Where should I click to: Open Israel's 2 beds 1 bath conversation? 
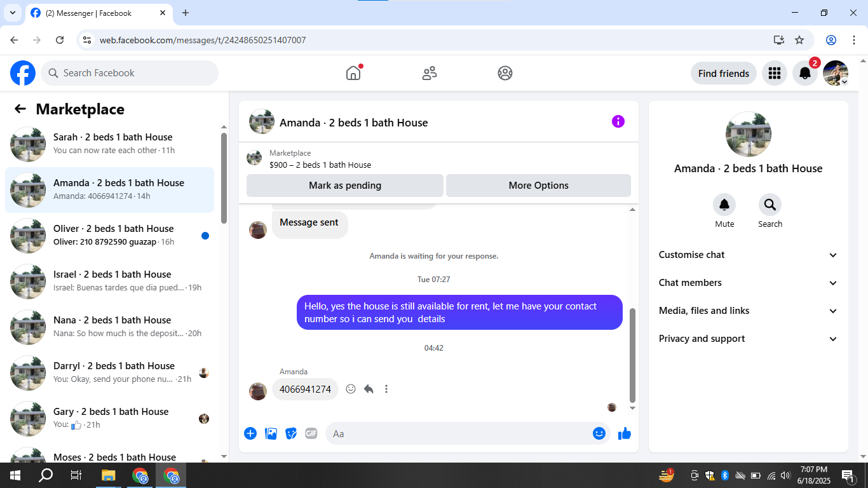click(x=109, y=281)
